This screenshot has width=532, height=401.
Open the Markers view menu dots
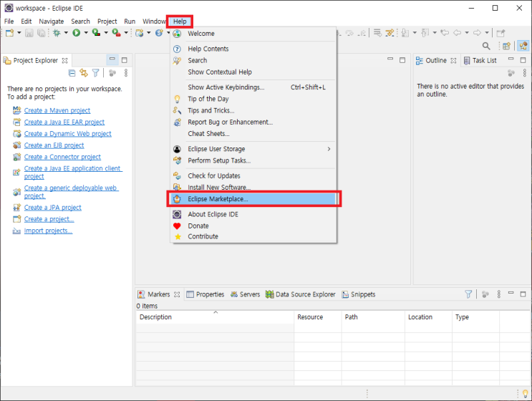pyautogui.click(x=499, y=294)
